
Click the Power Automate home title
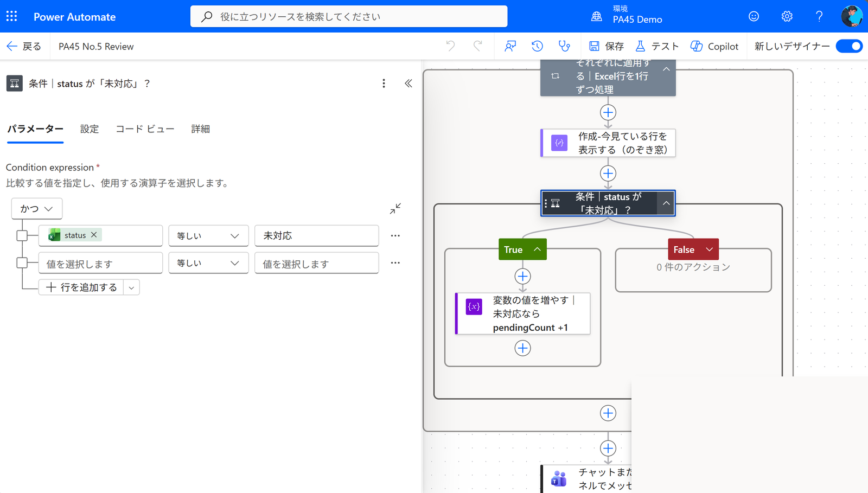[x=74, y=17]
